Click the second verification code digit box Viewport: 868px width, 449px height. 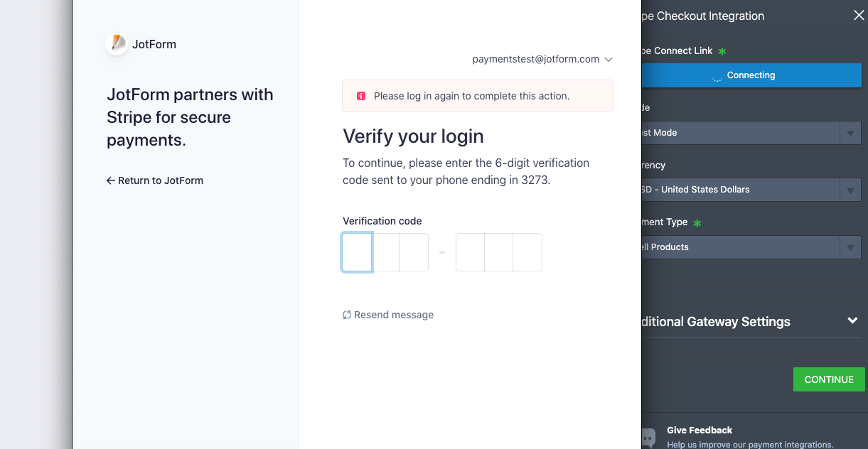click(x=385, y=252)
